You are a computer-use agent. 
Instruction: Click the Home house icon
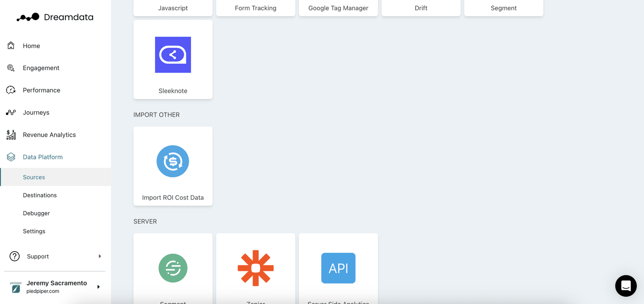(11, 46)
